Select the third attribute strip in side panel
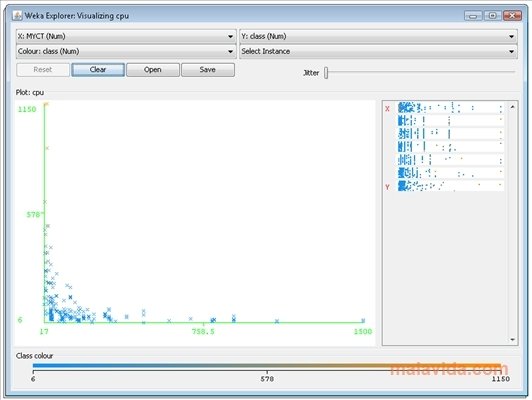The width and height of the screenshot is (532, 400). (451, 134)
